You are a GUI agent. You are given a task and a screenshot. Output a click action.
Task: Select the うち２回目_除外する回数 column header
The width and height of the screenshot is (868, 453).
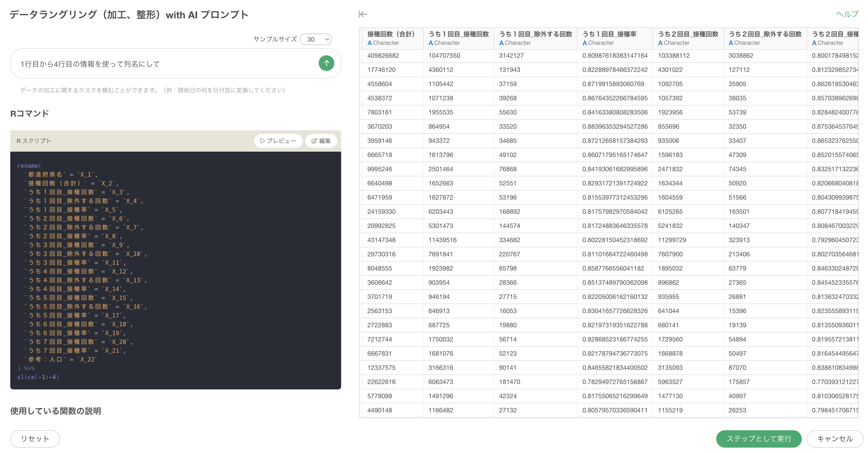pos(765,38)
